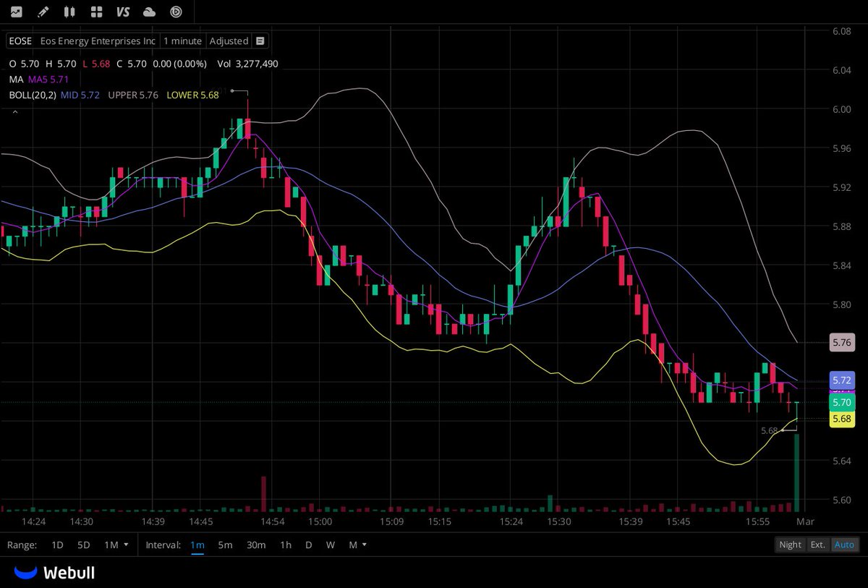
Task: Open the four-square grid layout icon
Action: tap(96, 12)
